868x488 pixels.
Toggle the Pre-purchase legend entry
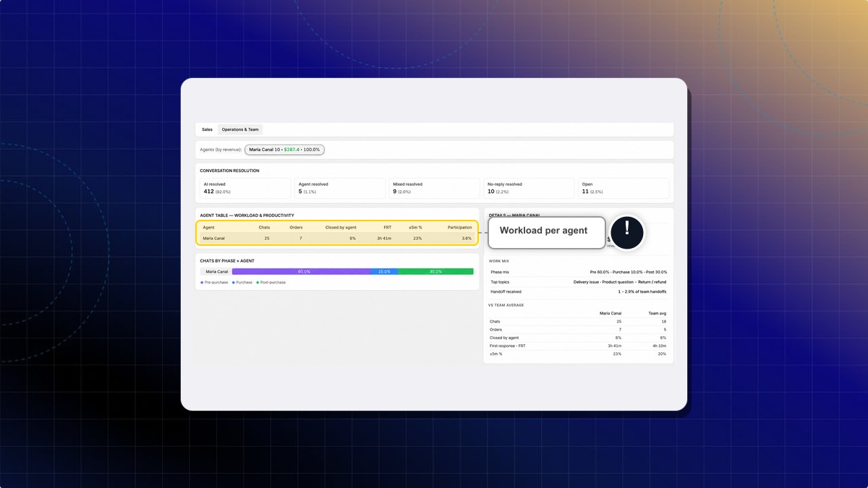click(x=214, y=282)
